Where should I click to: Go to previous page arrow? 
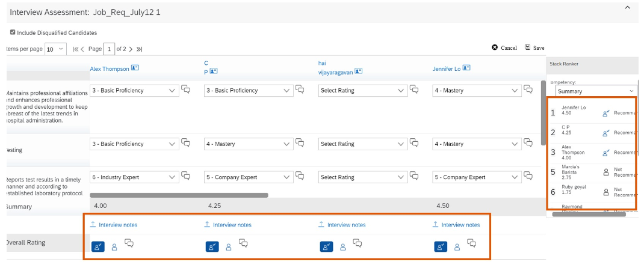click(x=82, y=49)
